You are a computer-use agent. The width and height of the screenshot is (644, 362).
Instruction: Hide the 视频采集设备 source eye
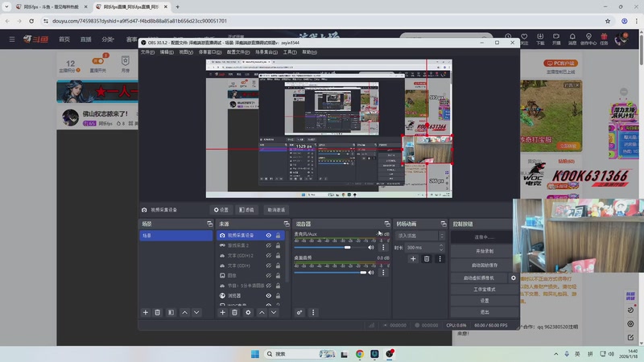(x=269, y=235)
